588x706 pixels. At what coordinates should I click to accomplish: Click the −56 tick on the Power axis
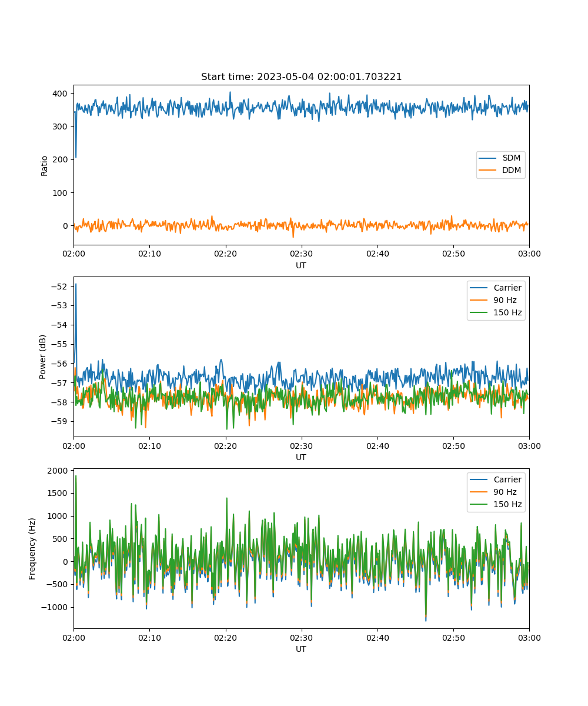(61, 364)
